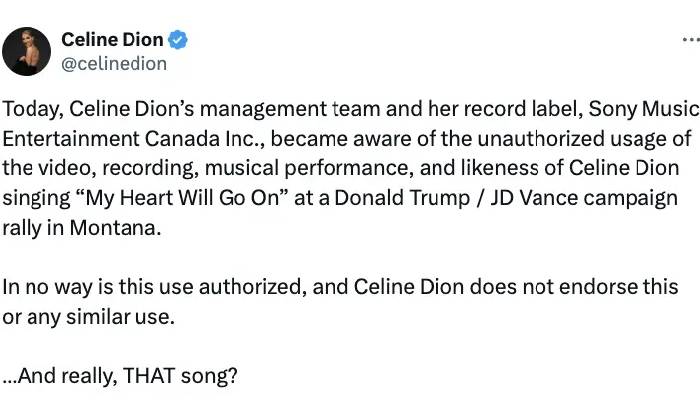The width and height of the screenshot is (700, 400).
Task: Click the word "Today," starting the tweet
Action: (28, 108)
